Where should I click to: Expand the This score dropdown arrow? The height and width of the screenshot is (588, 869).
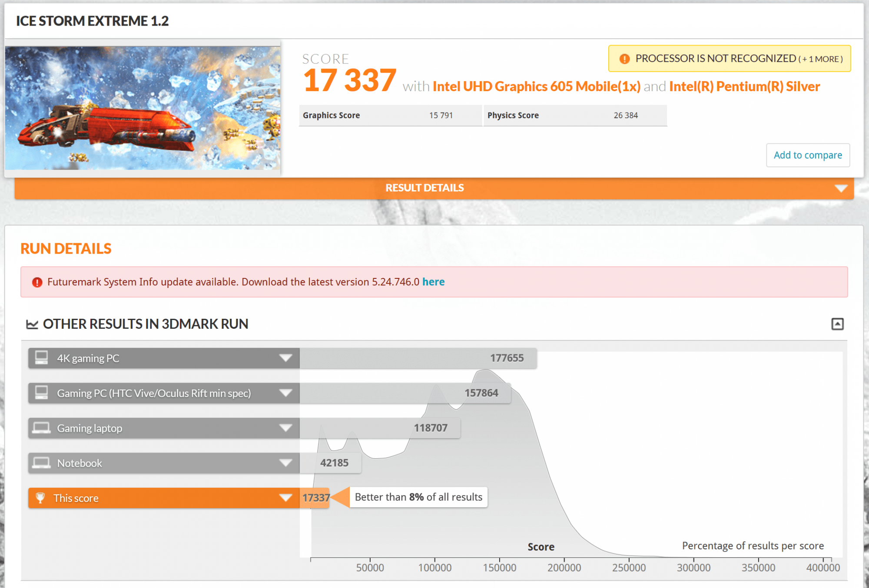[x=285, y=498]
